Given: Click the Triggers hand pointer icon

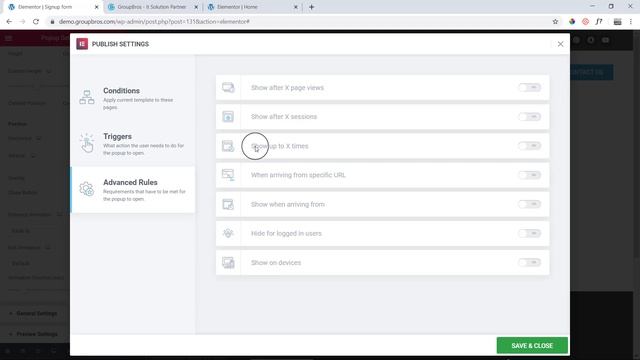Looking at the screenshot, I should coord(87,143).
